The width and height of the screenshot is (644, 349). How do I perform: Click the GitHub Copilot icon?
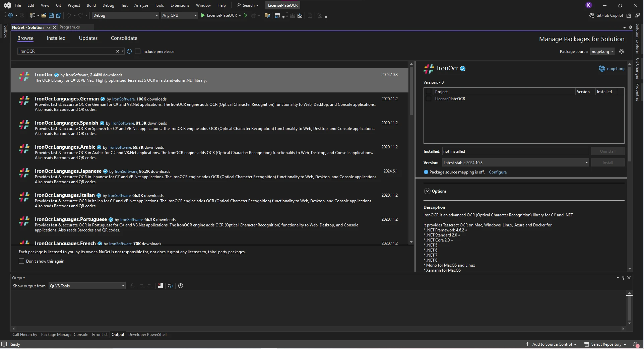coord(592,15)
